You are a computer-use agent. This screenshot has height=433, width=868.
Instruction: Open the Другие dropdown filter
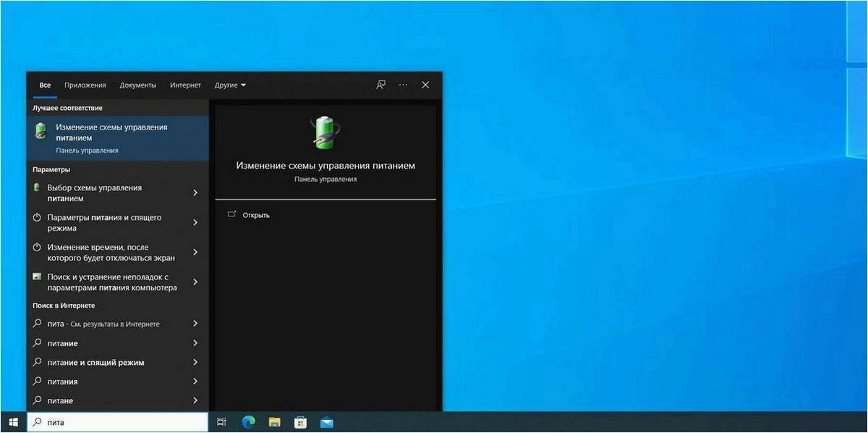coord(230,85)
